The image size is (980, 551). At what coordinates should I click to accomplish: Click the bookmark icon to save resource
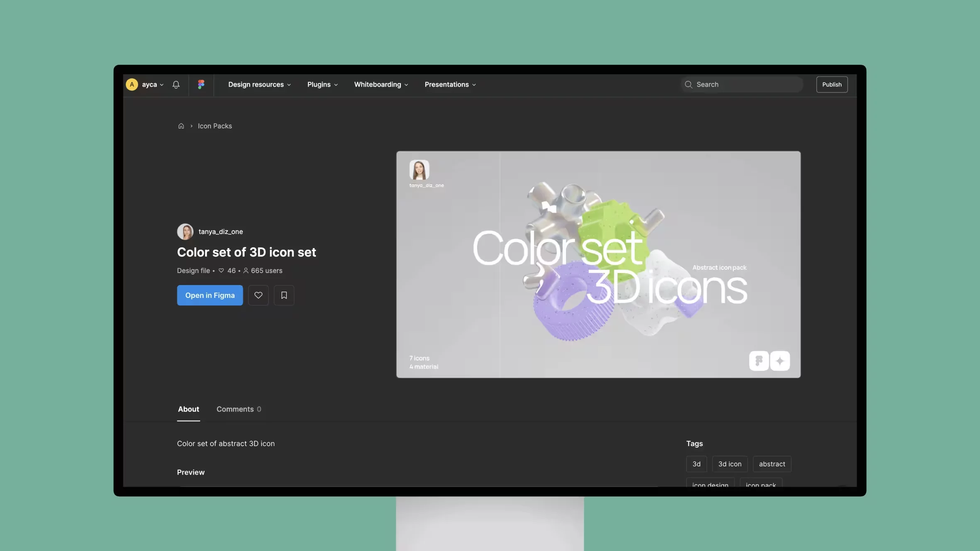pos(284,295)
